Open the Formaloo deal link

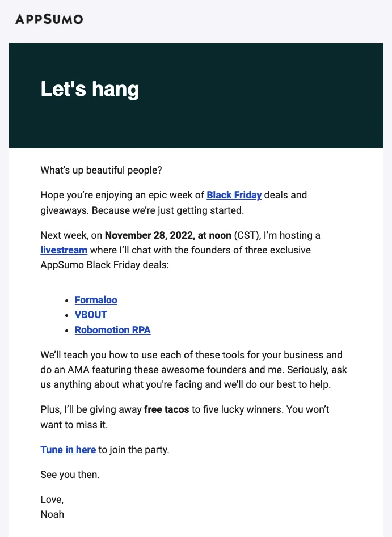(96, 300)
